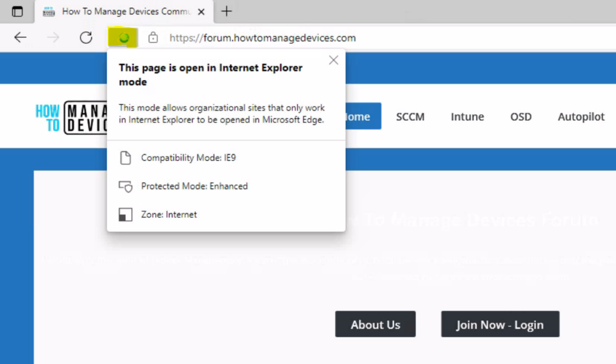Click the About Us button

[x=375, y=324]
